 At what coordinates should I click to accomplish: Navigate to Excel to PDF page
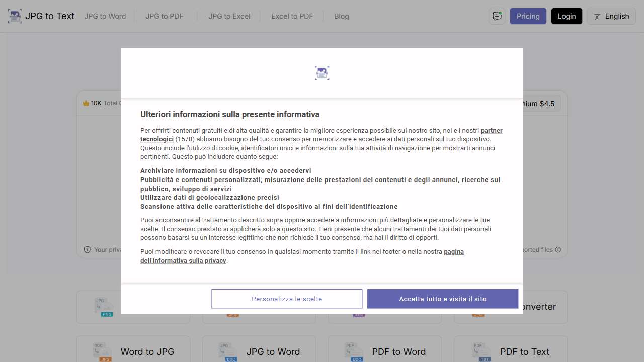point(292,16)
